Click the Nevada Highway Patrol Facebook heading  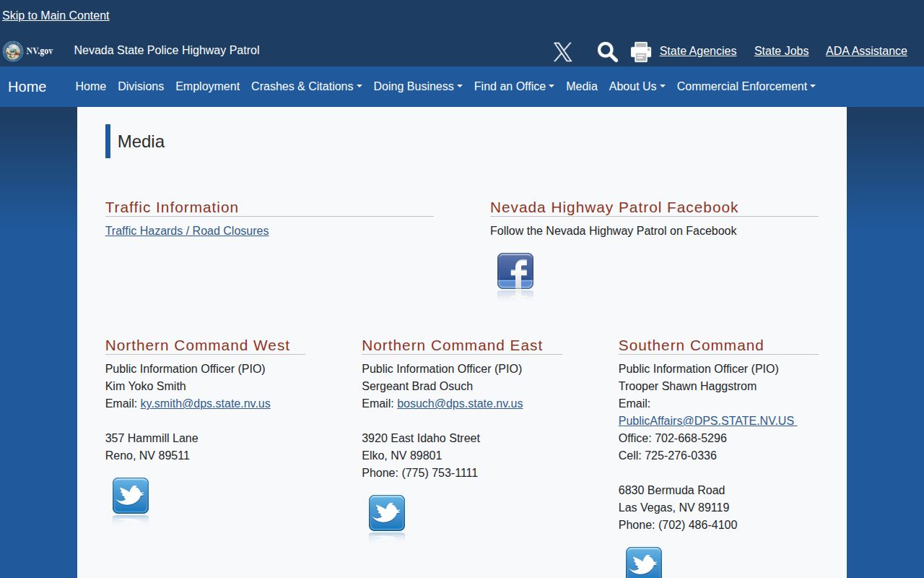click(x=614, y=207)
